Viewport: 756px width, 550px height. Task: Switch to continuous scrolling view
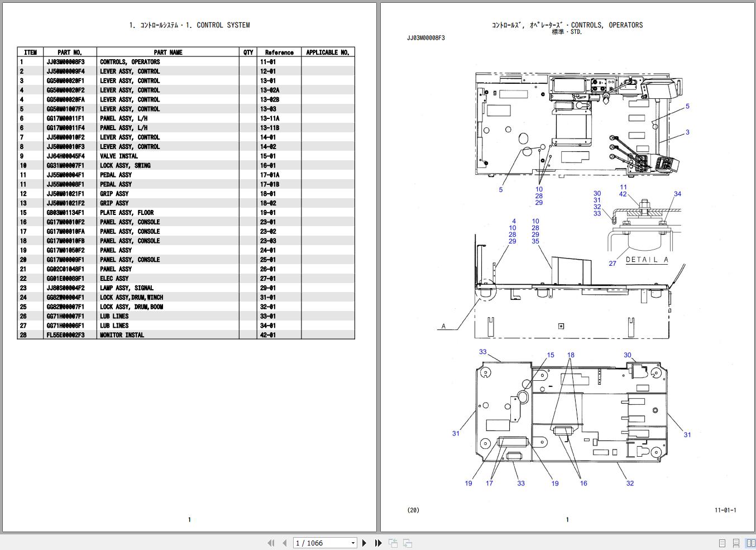736,543
